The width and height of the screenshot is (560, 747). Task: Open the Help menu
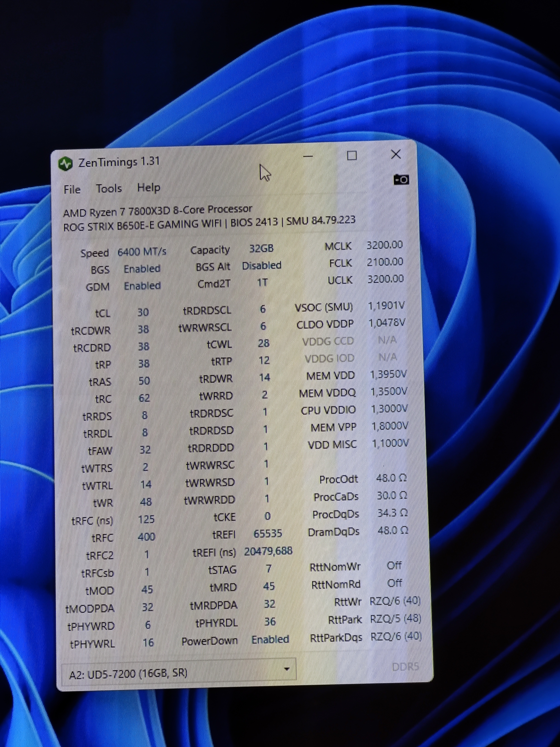coord(148,187)
